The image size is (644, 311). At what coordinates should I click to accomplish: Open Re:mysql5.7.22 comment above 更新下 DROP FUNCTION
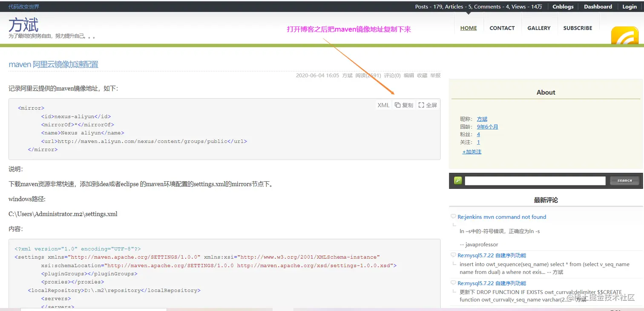(x=492, y=283)
